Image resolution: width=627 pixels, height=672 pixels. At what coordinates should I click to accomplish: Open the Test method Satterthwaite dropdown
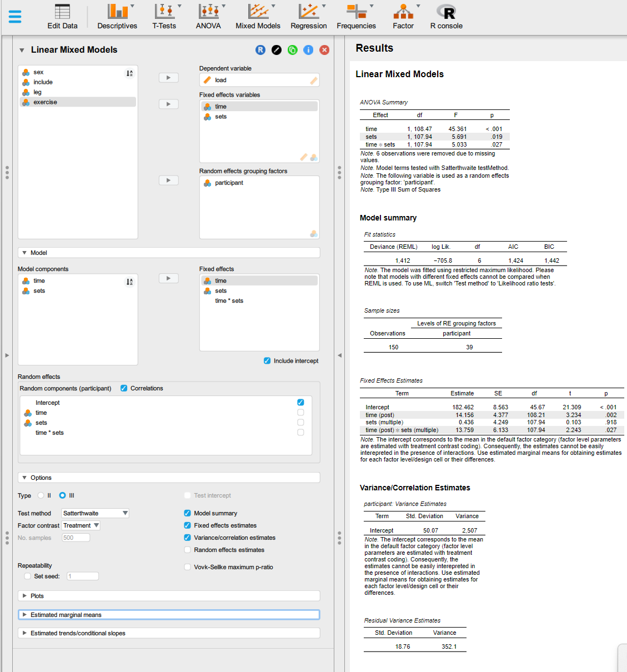point(95,513)
